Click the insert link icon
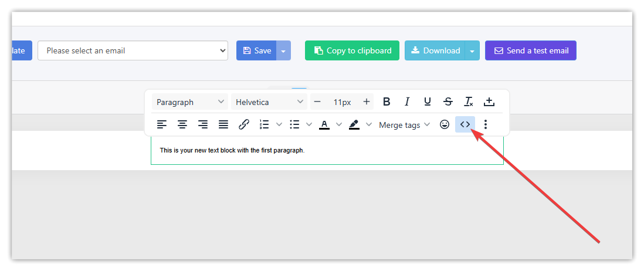Image resolution: width=644 pixels, height=271 pixels. [244, 124]
